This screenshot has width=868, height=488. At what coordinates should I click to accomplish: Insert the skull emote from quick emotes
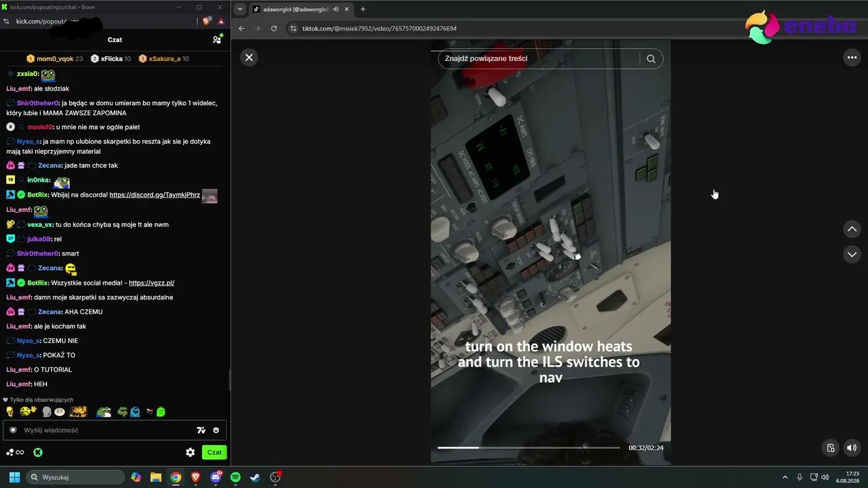click(x=10, y=411)
